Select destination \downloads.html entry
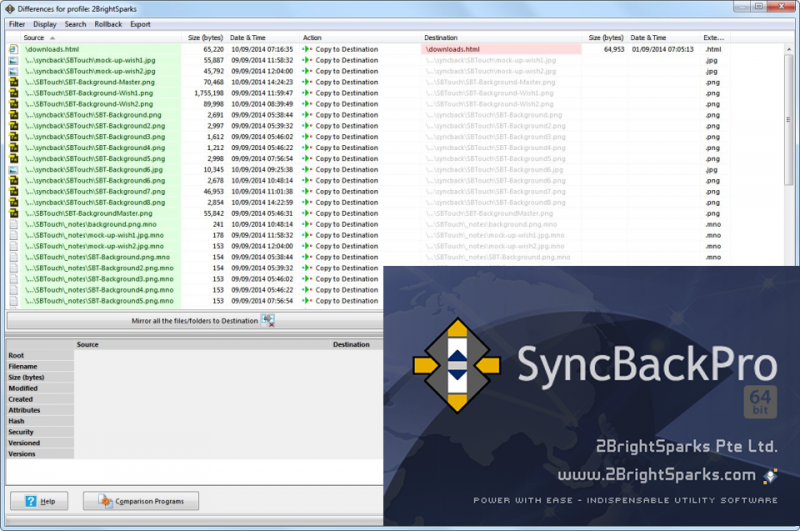Image resolution: width=800 pixels, height=531 pixels. pos(501,49)
